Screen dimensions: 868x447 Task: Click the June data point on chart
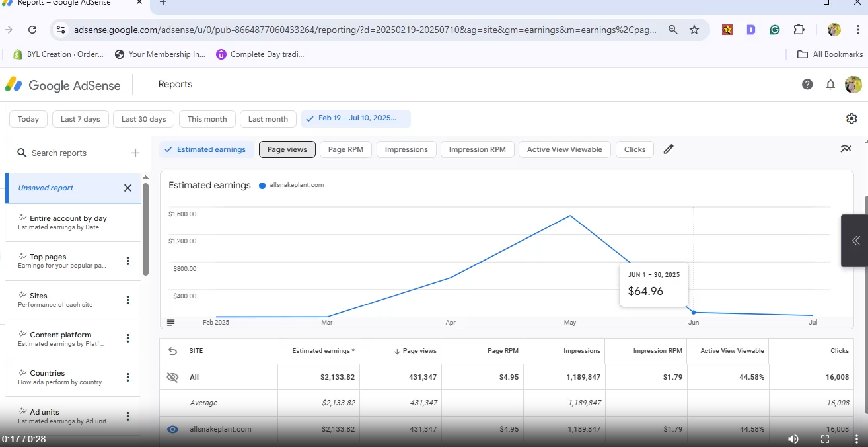[x=694, y=312]
